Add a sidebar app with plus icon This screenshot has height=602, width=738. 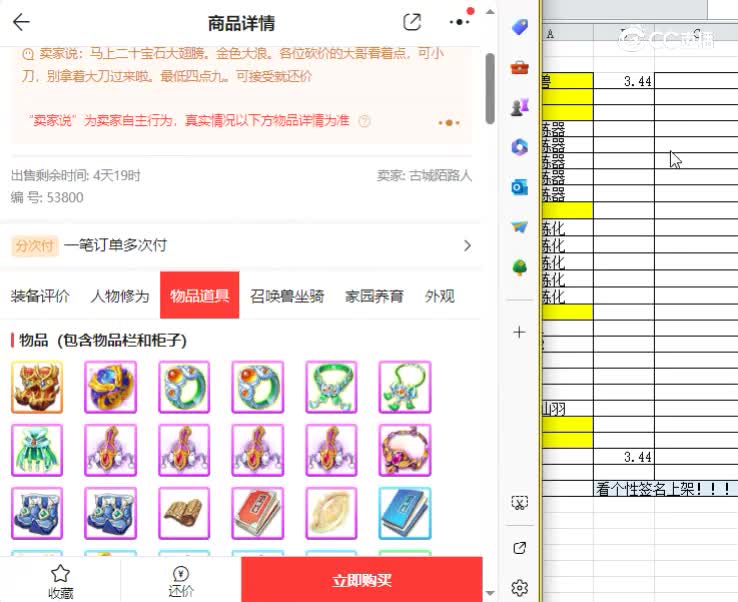(520, 332)
